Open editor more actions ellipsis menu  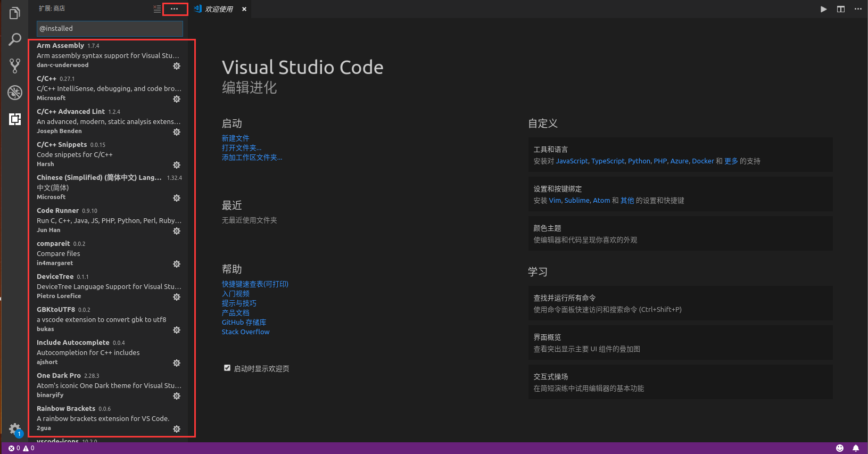[858, 9]
